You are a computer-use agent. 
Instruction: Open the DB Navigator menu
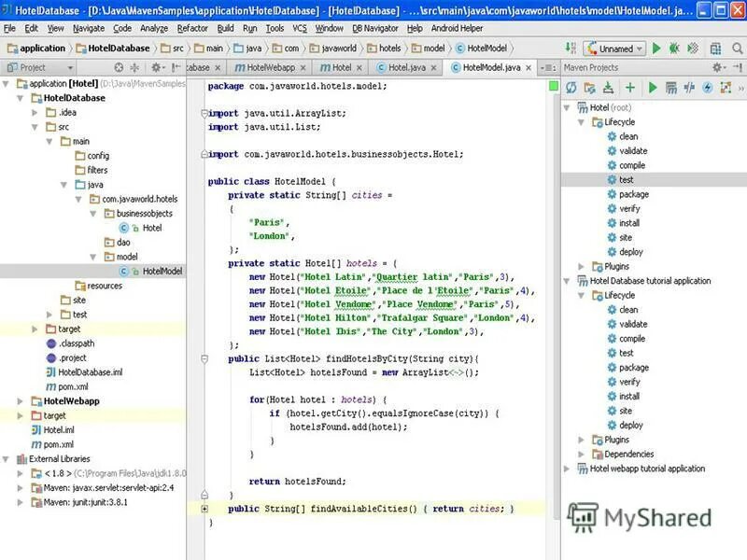[377, 28]
